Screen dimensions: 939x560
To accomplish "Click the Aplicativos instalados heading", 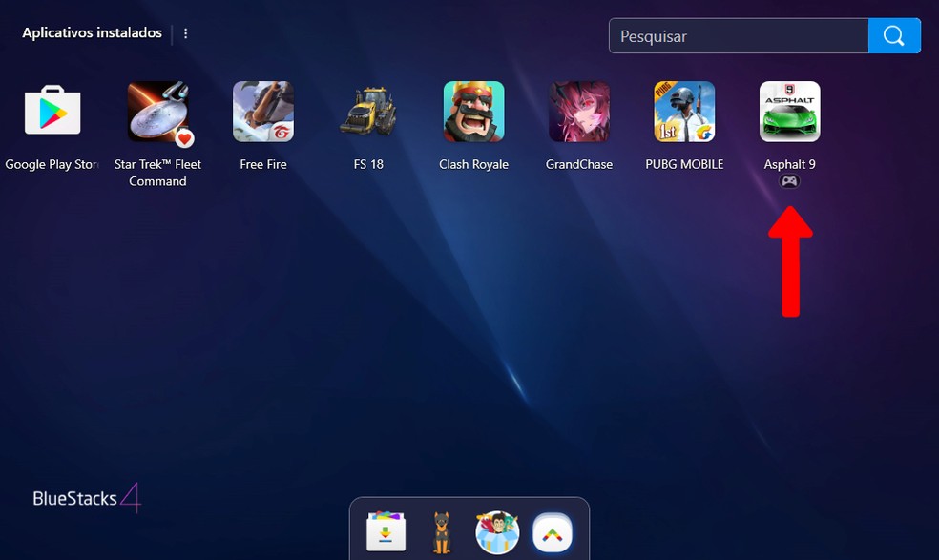I will coord(93,32).
